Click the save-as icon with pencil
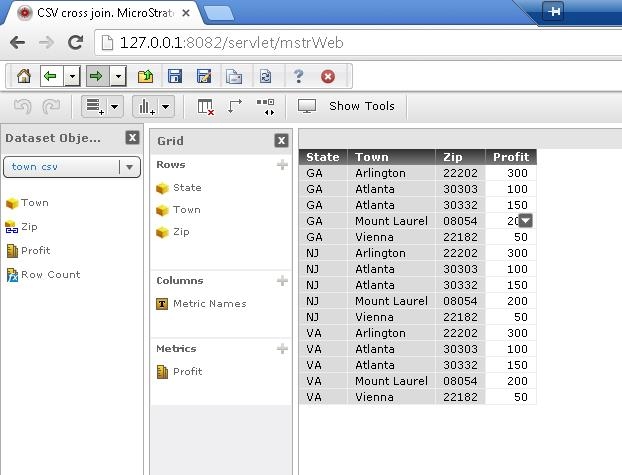 point(204,76)
